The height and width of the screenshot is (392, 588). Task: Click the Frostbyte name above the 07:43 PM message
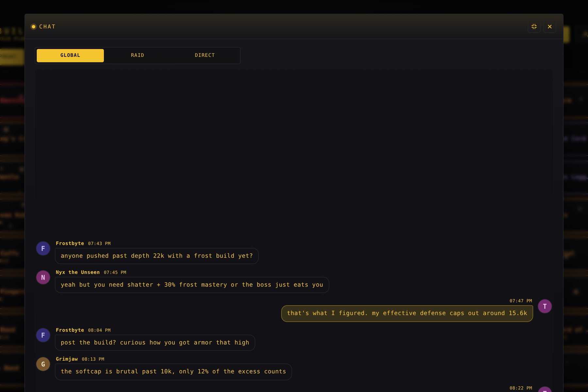[x=70, y=243]
